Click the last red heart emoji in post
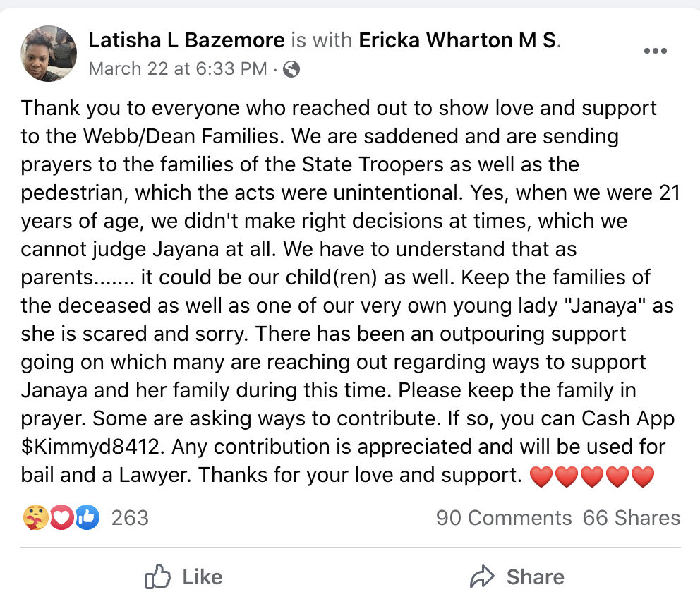This screenshot has width=700, height=604. pos(643,476)
